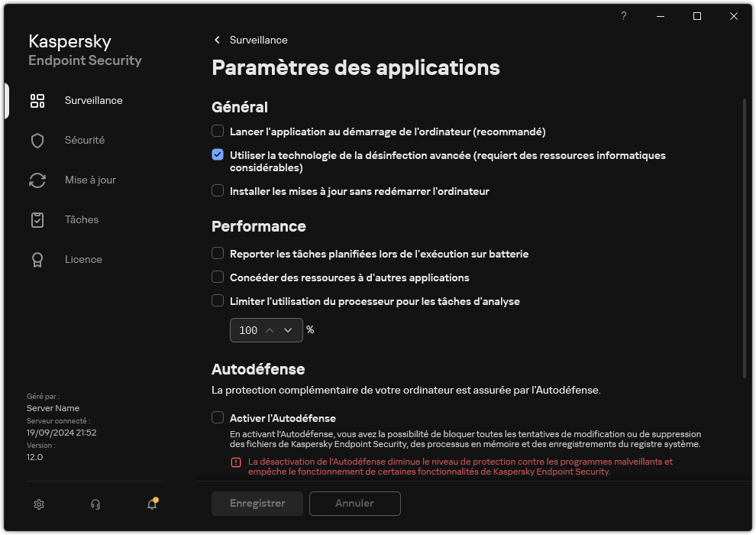
Task: Open the Sécurité section
Action: pyautogui.click(x=84, y=140)
